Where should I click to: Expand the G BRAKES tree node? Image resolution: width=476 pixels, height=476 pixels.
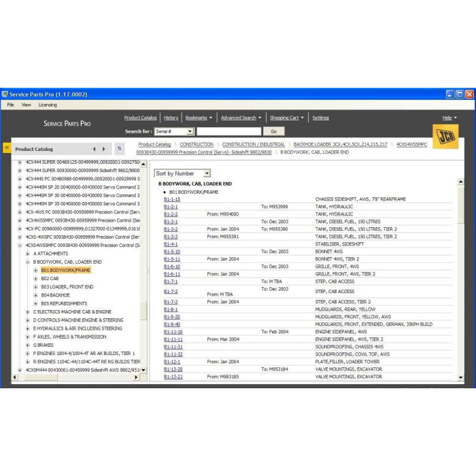(x=28, y=345)
